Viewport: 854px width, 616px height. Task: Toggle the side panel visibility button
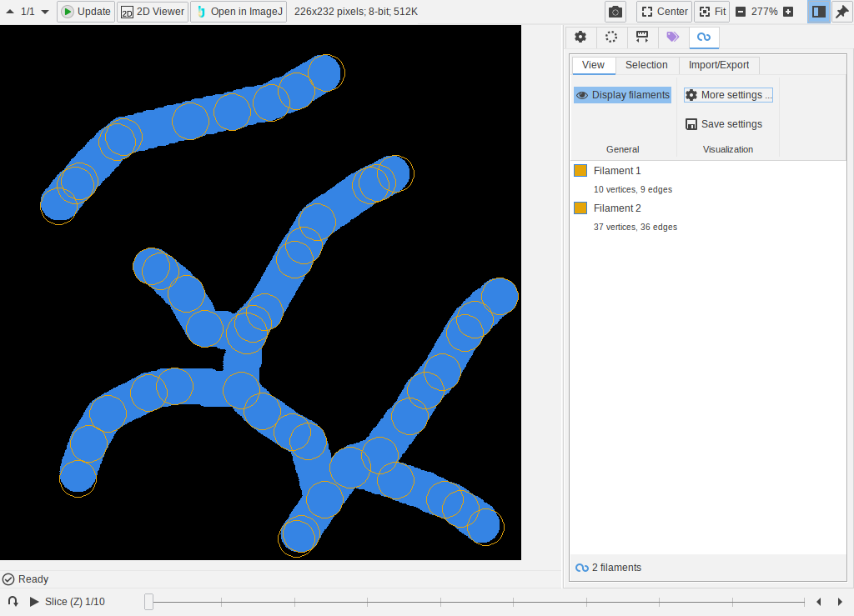click(818, 12)
